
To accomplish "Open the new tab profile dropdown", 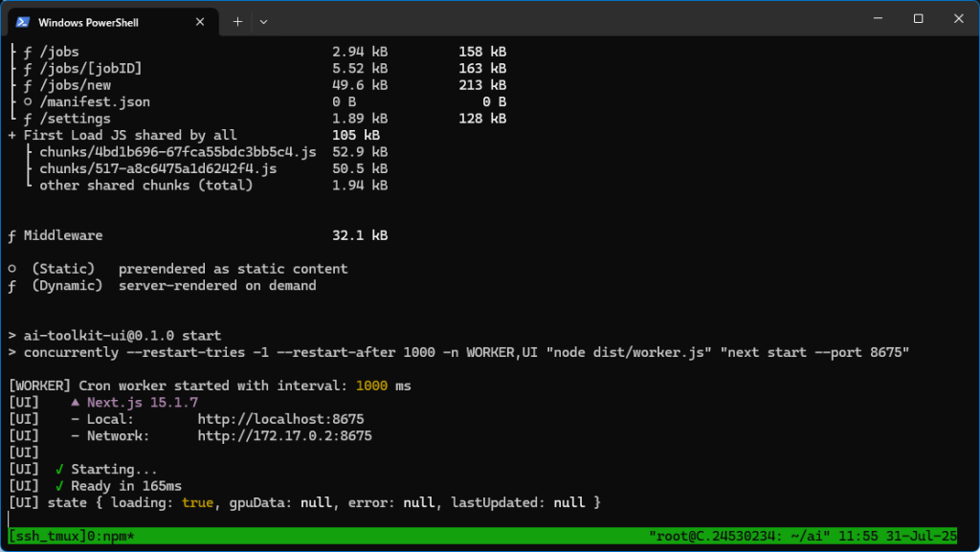I will (x=264, y=22).
